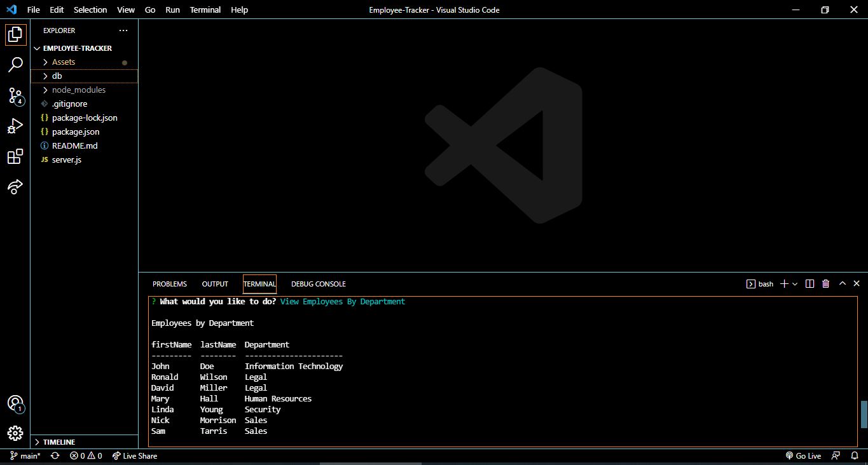868x465 pixels.
Task: Open package-lock.json file
Action: click(84, 118)
